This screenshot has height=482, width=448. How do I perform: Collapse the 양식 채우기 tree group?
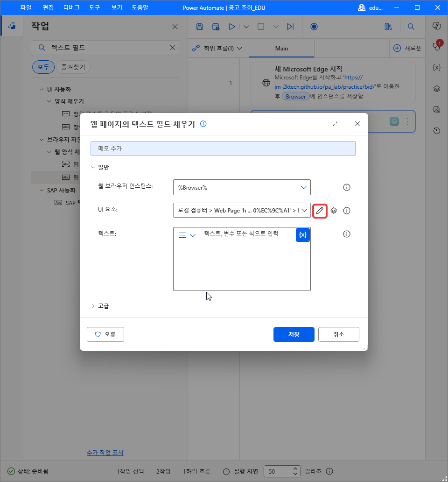click(x=49, y=101)
